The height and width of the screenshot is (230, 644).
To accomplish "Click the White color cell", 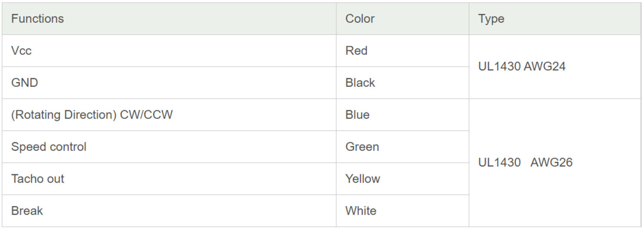I will pyautogui.click(x=361, y=211).
